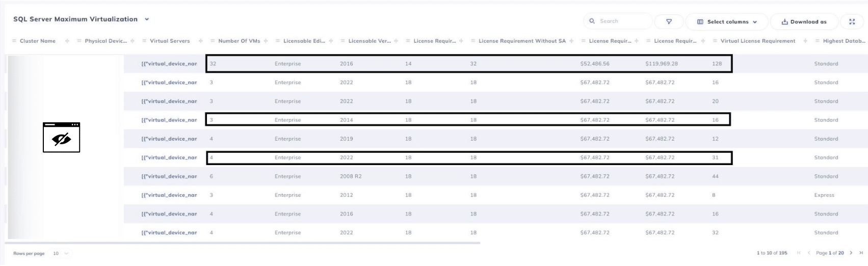Click virtual license value 44
Screen dimensions: 868x266
(715, 176)
